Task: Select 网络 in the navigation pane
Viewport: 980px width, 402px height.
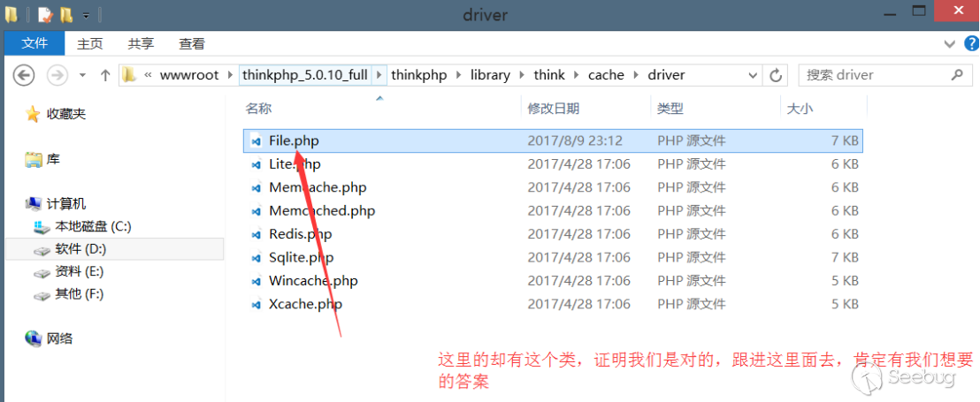Action: click(59, 339)
